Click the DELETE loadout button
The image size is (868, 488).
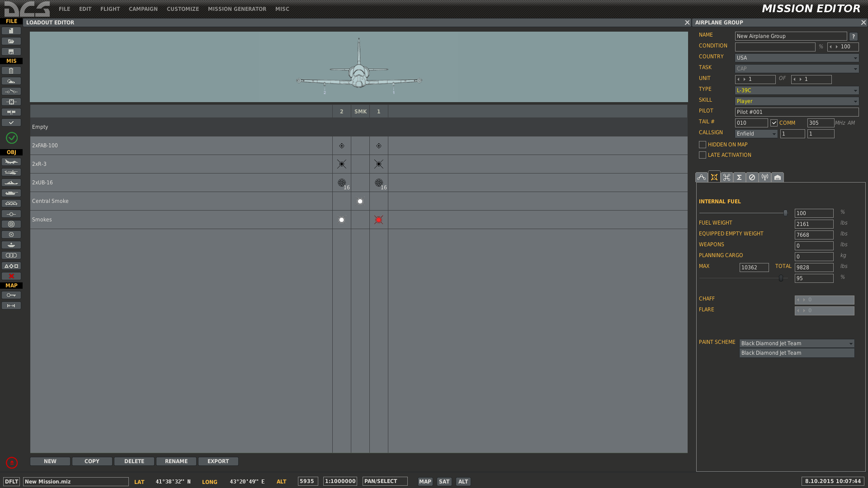[x=134, y=461]
